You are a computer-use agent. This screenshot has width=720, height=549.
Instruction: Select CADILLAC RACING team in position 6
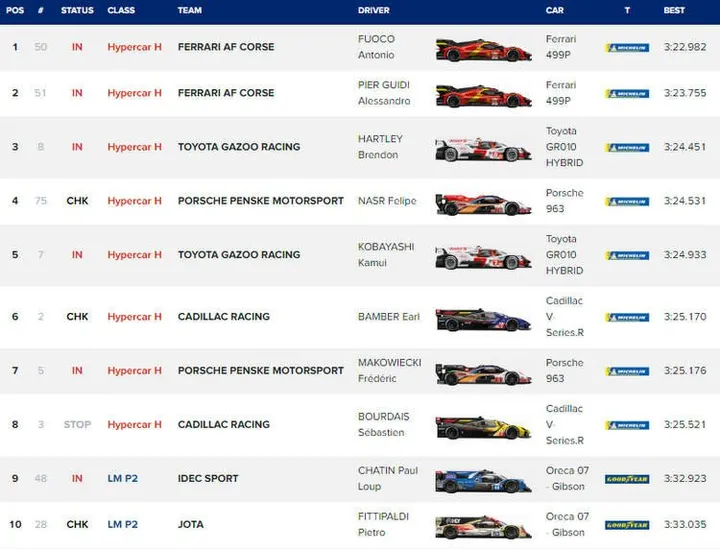(x=224, y=316)
